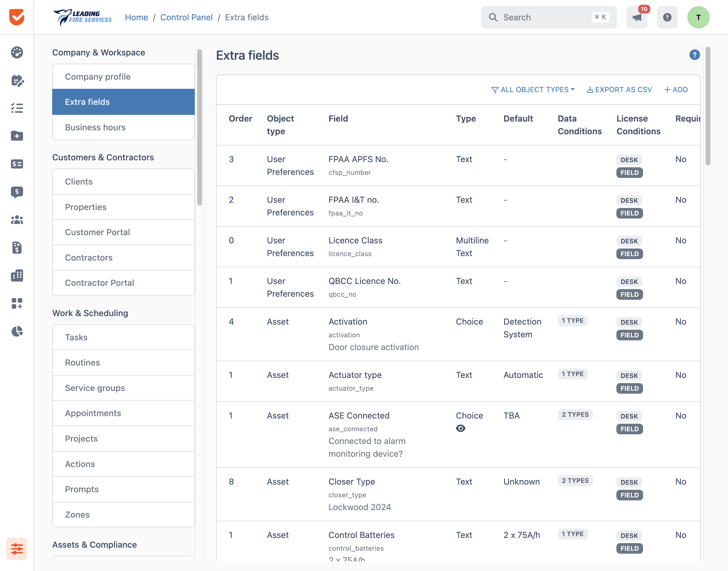Click the orange sliders control panel icon
The height and width of the screenshot is (571, 728).
(17, 549)
